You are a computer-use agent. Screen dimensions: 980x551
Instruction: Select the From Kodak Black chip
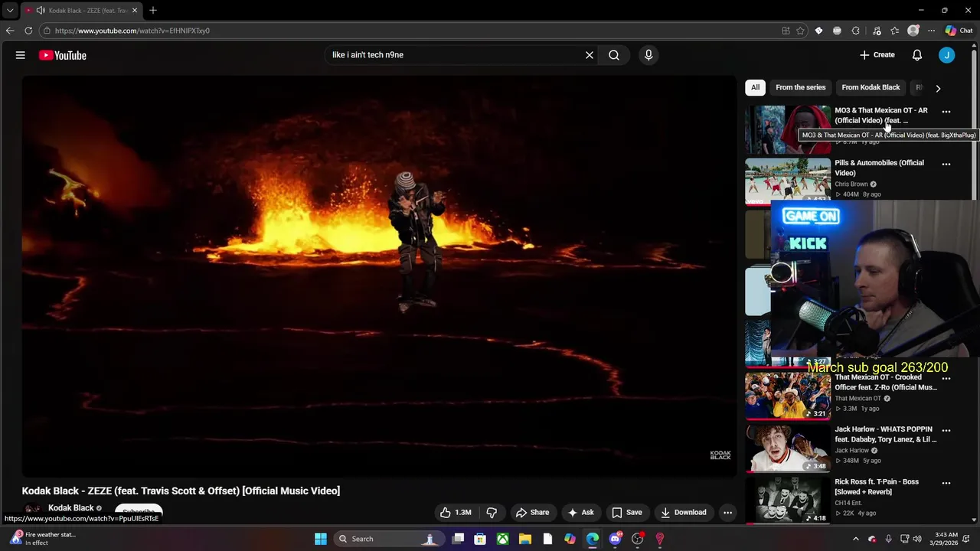tap(871, 87)
